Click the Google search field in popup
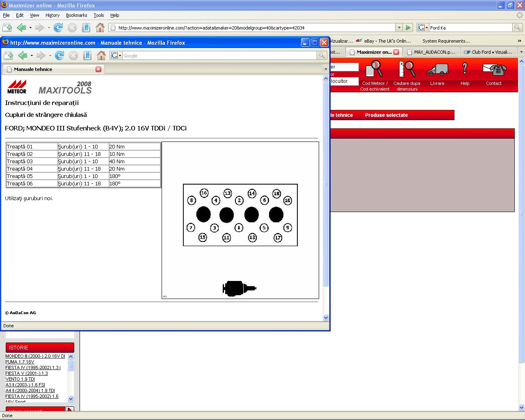This screenshot has width=525, height=420. (x=219, y=55)
